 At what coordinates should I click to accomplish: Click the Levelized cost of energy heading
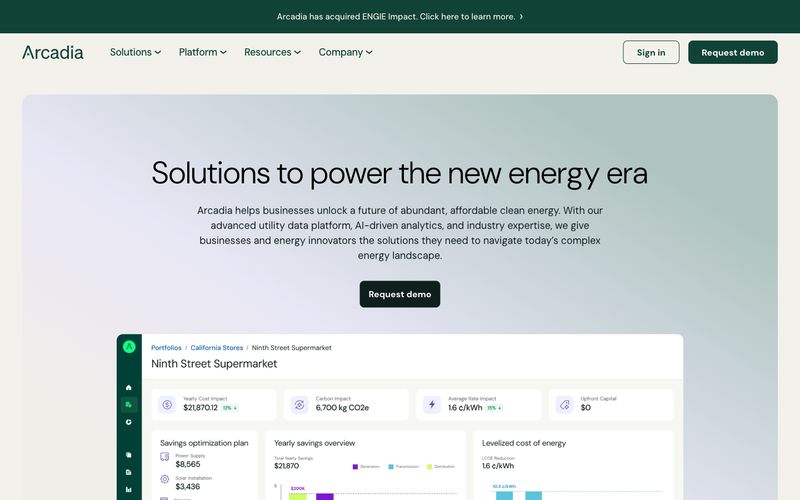click(x=524, y=443)
